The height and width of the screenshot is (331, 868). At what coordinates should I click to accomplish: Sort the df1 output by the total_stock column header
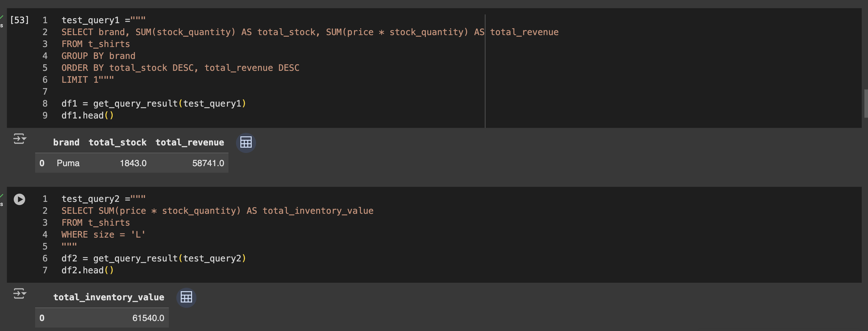[x=117, y=142]
